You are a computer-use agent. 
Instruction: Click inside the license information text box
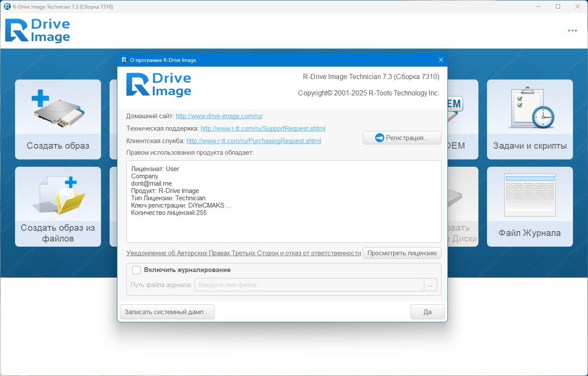tap(284, 228)
